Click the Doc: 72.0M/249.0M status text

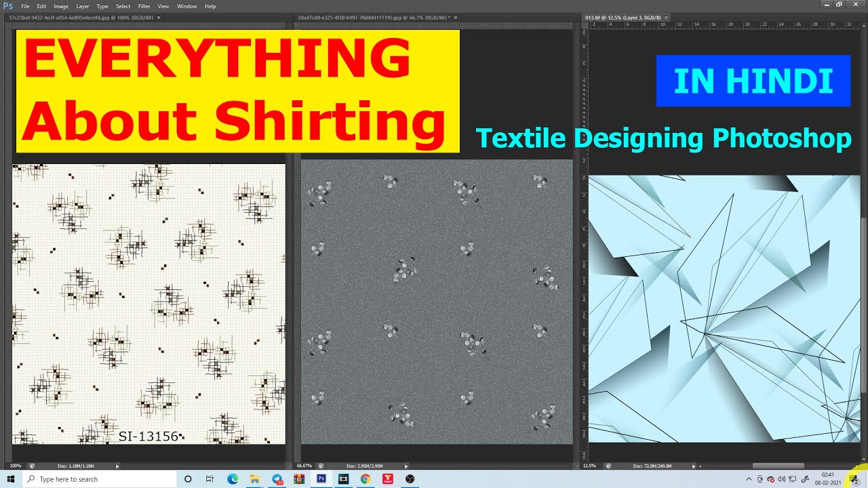pos(652,466)
